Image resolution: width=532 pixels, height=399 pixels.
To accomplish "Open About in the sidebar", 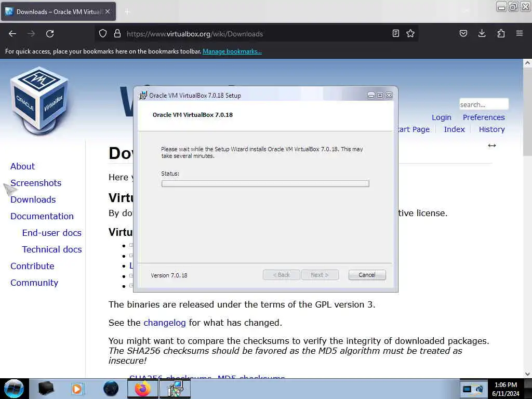I will pos(22,166).
